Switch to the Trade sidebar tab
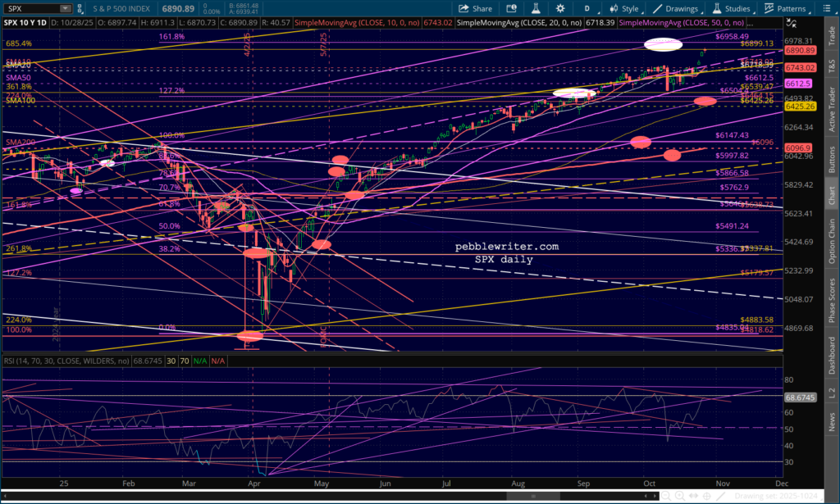The height and width of the screenshot is (504, 840). [x=832, y=35]
